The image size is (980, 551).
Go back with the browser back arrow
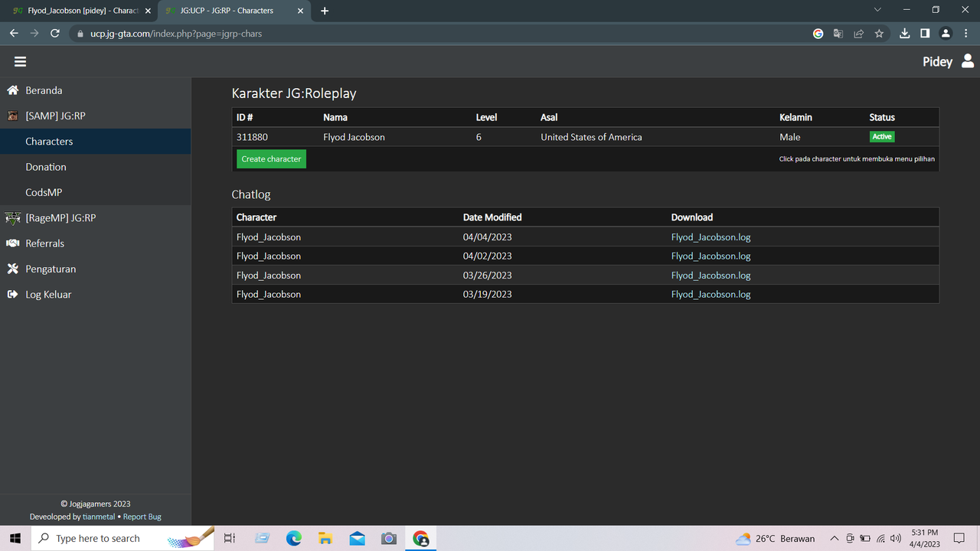(14, 34)
